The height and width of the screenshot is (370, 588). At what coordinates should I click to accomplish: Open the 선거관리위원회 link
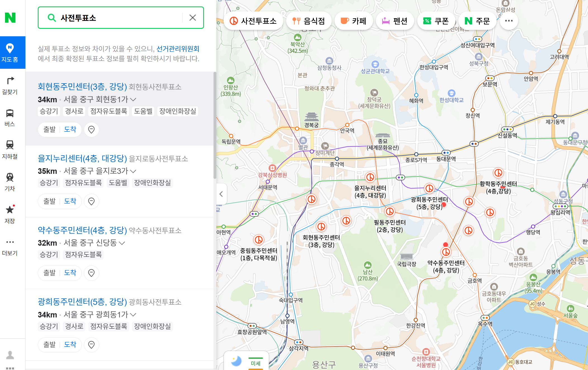[178, 48]
